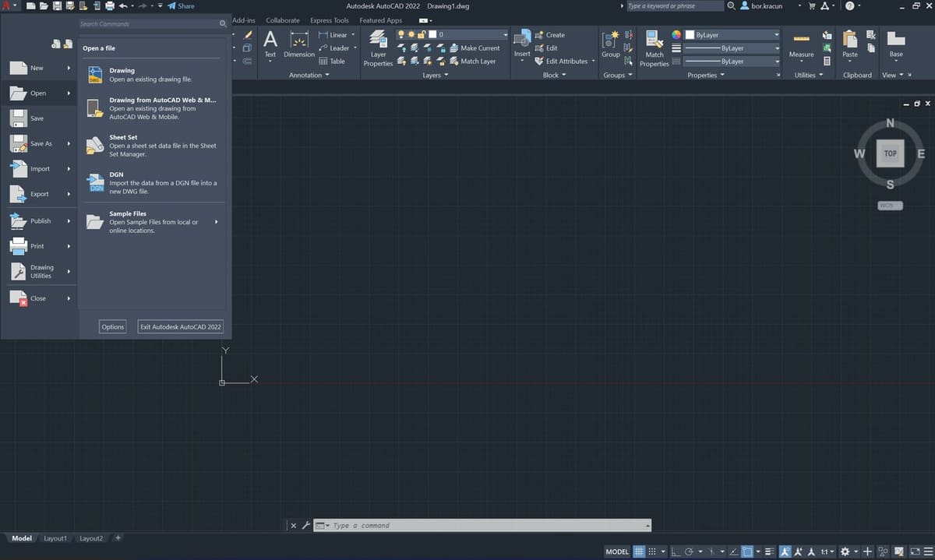Open the Express Tools ribbon tab
Viewport: 935px width, 560px height.
point(330,20)
